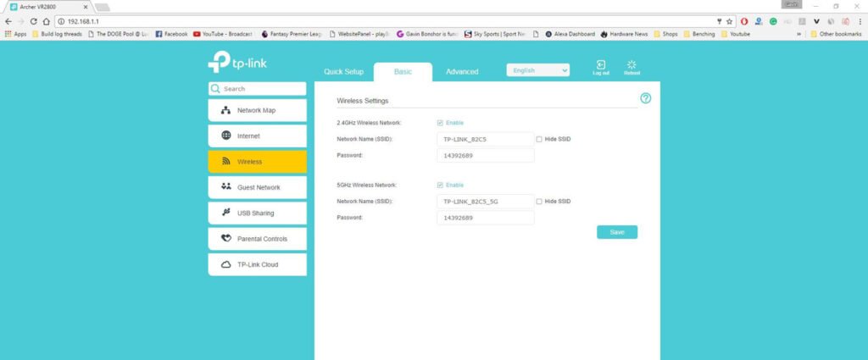Open the help question mark icon
This screenshot has width=868, height=360.
point(645,98)
